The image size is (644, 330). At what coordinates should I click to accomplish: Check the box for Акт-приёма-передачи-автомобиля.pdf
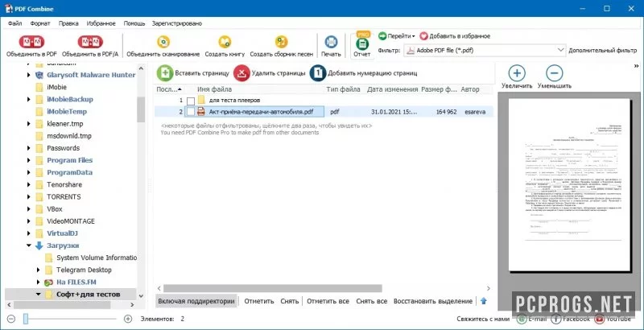[x=191, y=111]
